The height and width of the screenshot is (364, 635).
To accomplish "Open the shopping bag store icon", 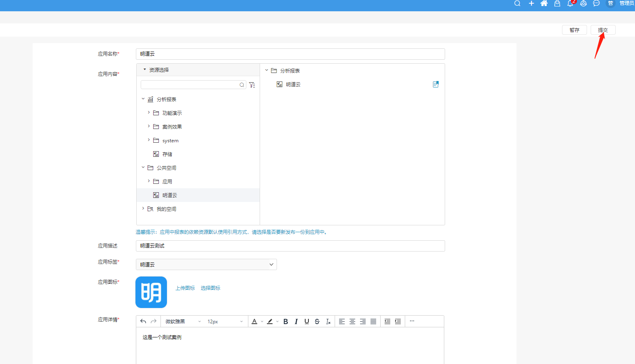I will click(557, 4).
